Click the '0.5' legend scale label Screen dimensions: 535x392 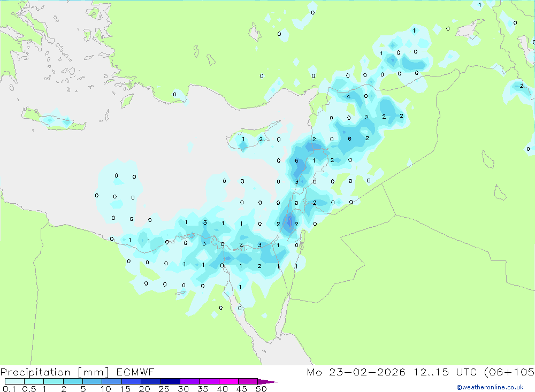pyautogui.click(x=29, y=389)
